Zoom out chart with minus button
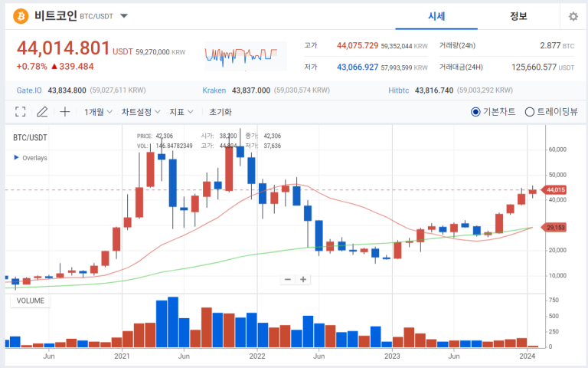 pos(288,279)
